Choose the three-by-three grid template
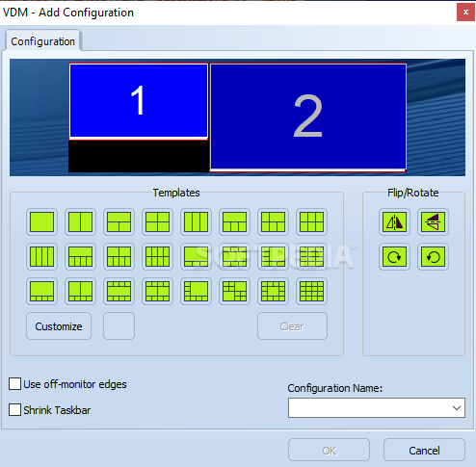This screenshot has height=467, width=476. (x=311, y=221)
